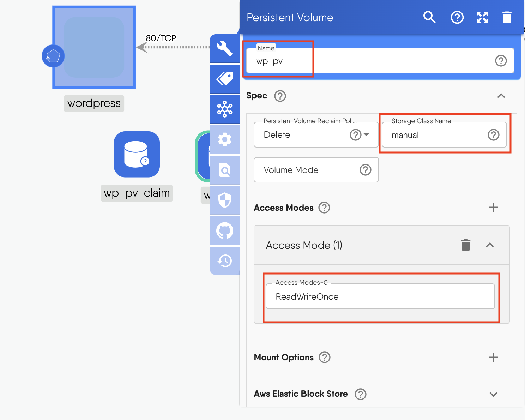Open the document inspect panel in the sidebar

(x=225, y=170)
